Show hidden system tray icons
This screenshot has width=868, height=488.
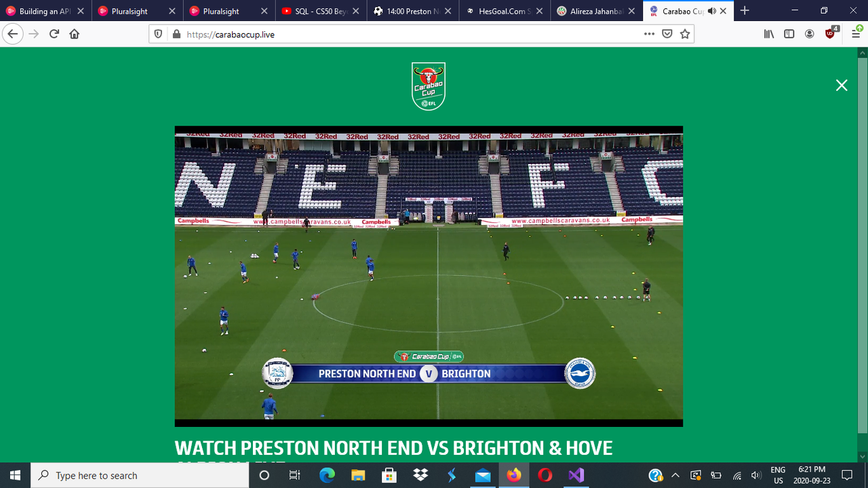[x=675, y=475]
